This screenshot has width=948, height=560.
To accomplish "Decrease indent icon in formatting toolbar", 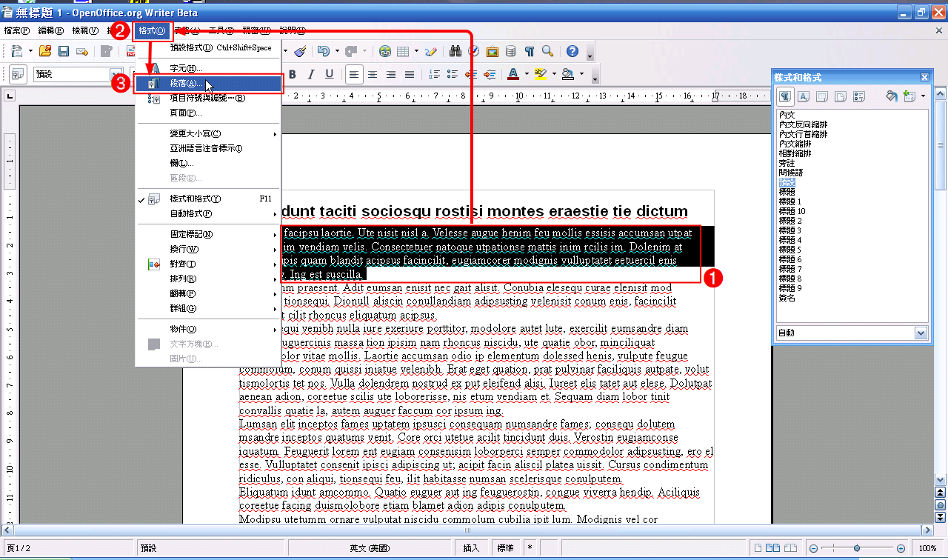I will click(471, 74).
